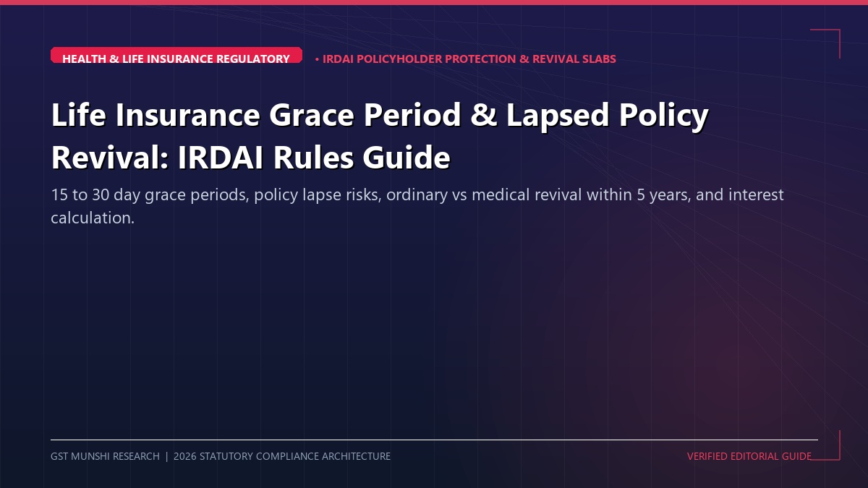Click the GST Munshi Research footer text
This screenshot has height=488, width=868.
[x=221, y=456]
